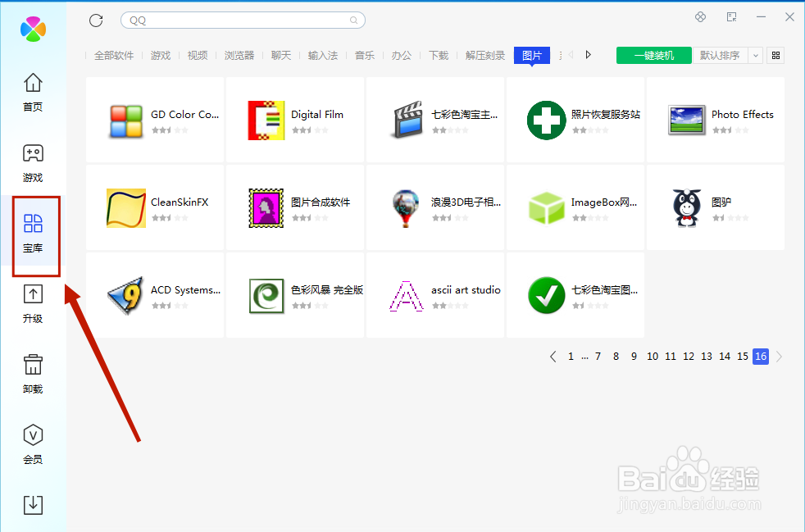
Task: Select the 浏览器 category tab
Action: click(239, 56)
